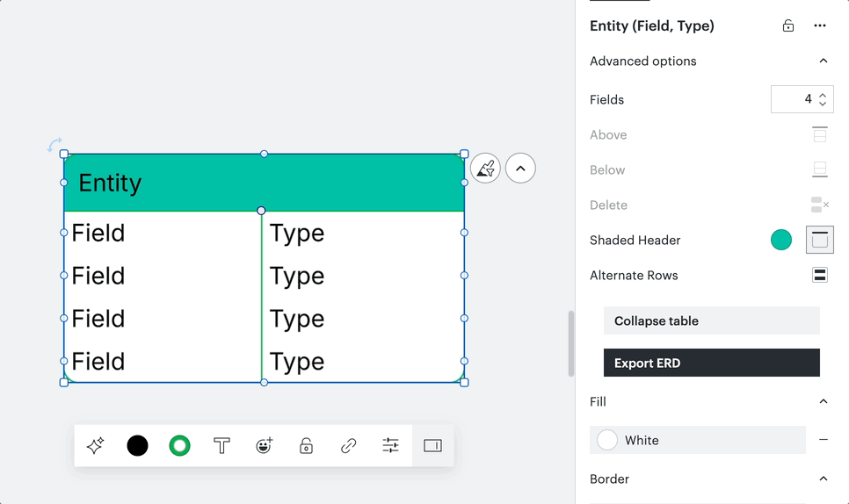
Task: Toggle the lock icon next to panel title
Action: [x=788, y=25]
